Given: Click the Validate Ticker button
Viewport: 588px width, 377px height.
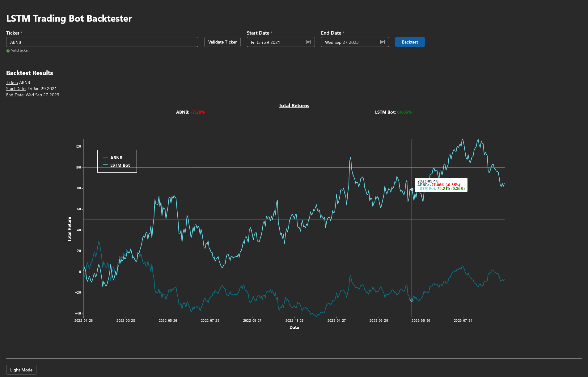Looking at the screenshot, I should (x=222, y=42).
